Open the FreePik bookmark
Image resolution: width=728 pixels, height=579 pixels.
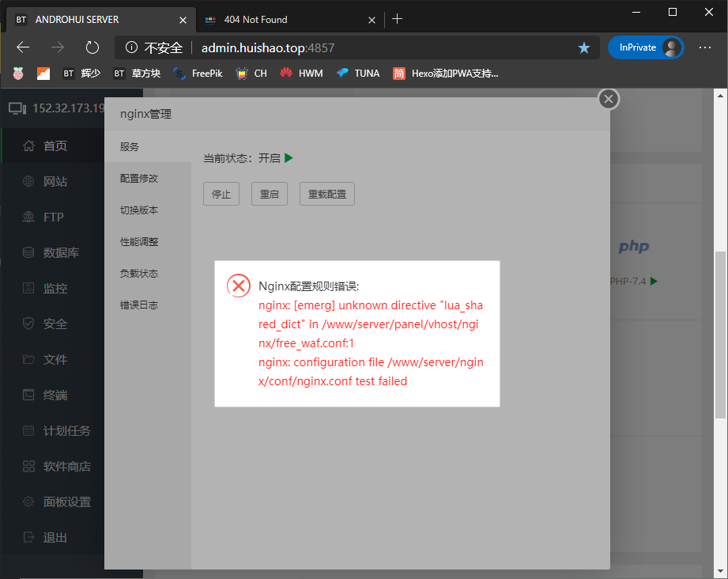click(198, 74)
